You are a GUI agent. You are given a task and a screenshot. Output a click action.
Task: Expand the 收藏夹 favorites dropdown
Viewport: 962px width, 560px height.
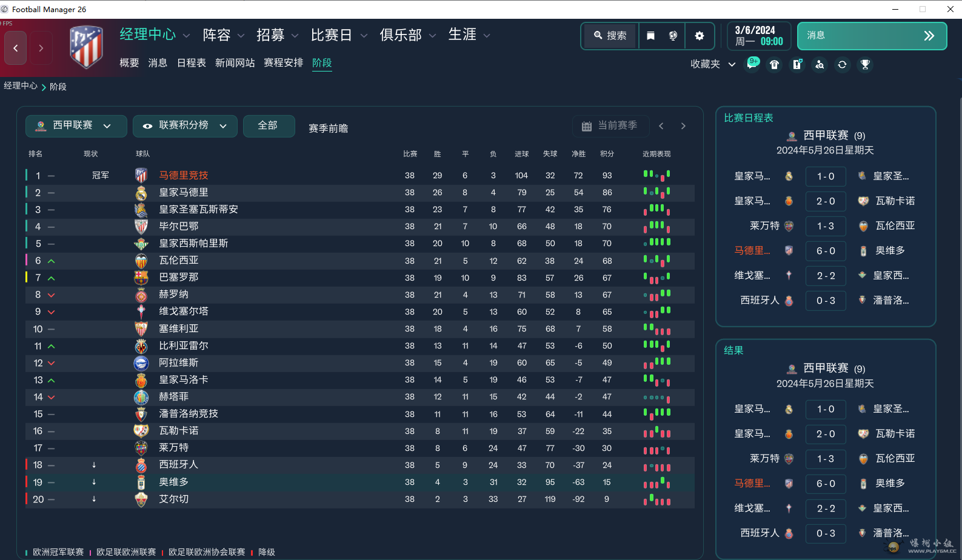[x=713, y=64]
